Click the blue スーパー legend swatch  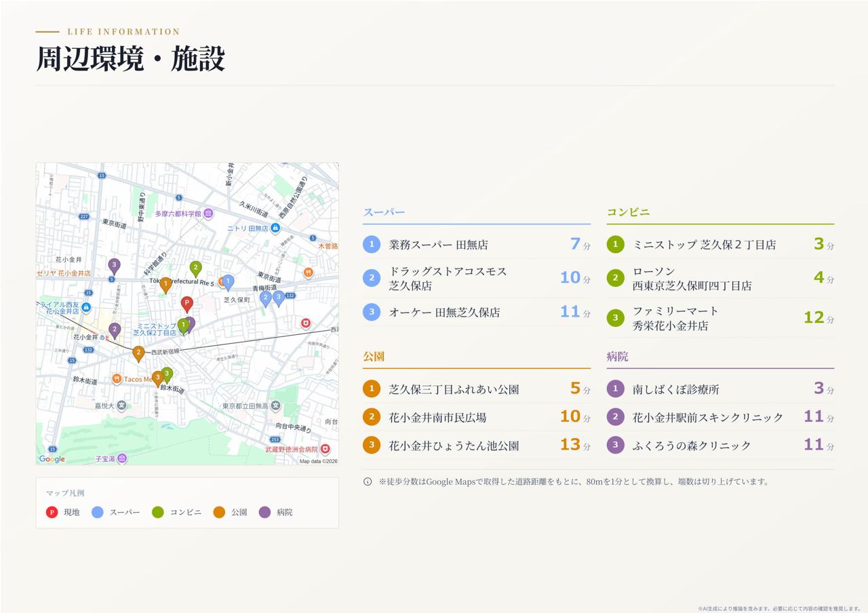click(98, 512)
